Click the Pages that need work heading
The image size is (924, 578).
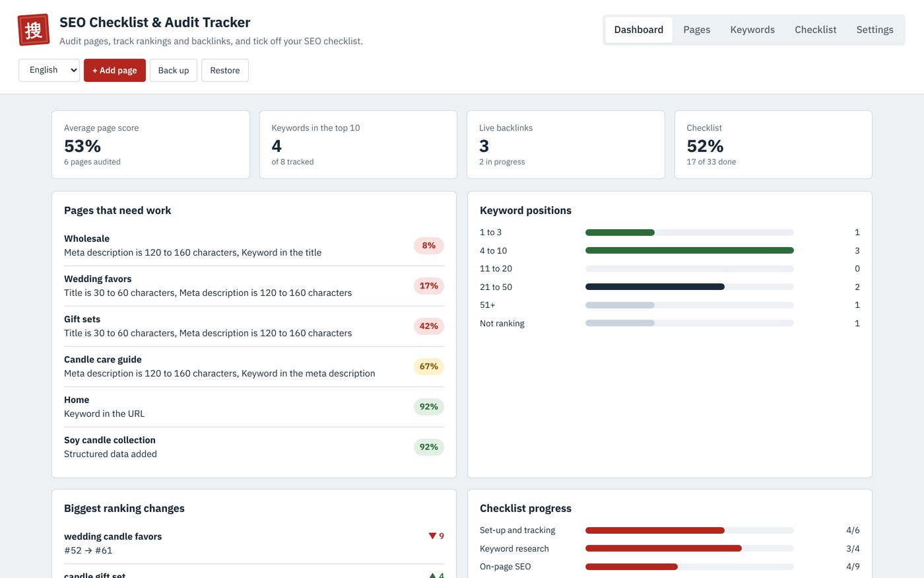pos(117,210)
